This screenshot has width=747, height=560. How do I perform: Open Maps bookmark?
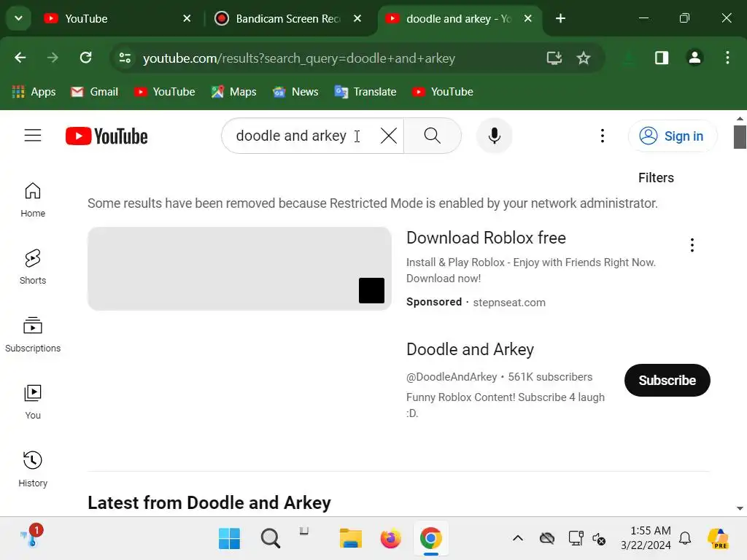[234, 91]
